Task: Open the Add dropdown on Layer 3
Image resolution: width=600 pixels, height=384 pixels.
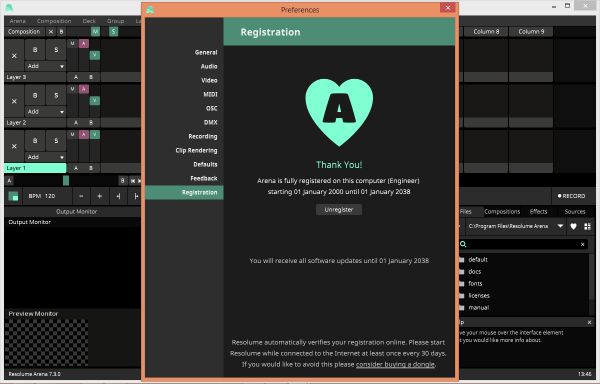Action: click(45, 66)
